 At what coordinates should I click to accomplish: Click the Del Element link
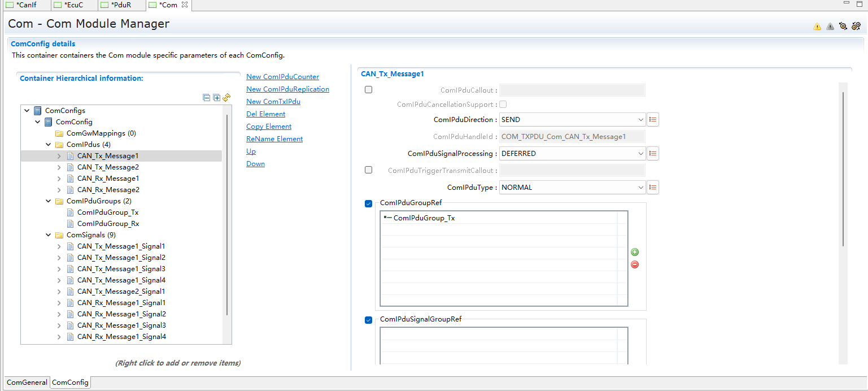(x=265, y=114)
